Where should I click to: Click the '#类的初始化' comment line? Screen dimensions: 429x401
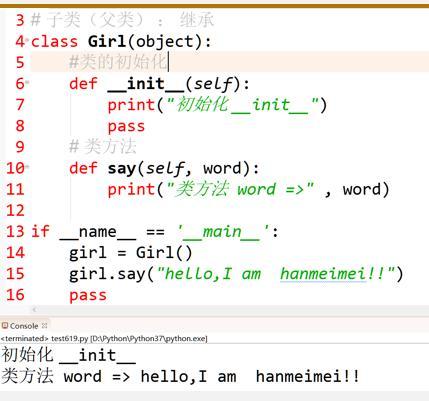(118, 62)
